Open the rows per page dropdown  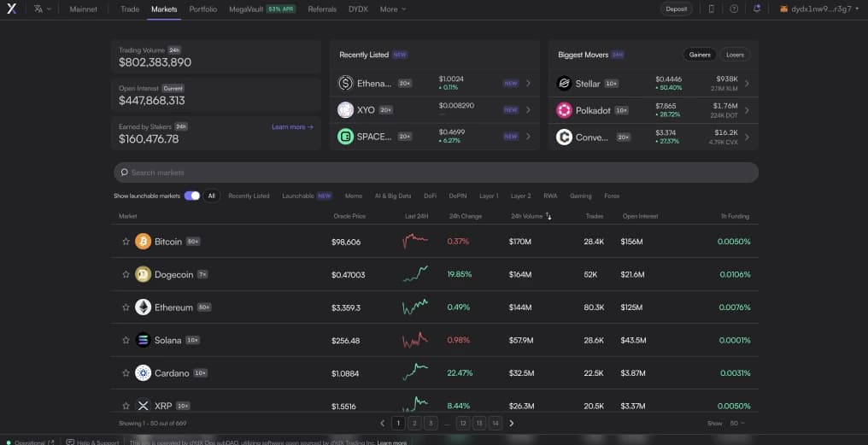pos(736,423)
